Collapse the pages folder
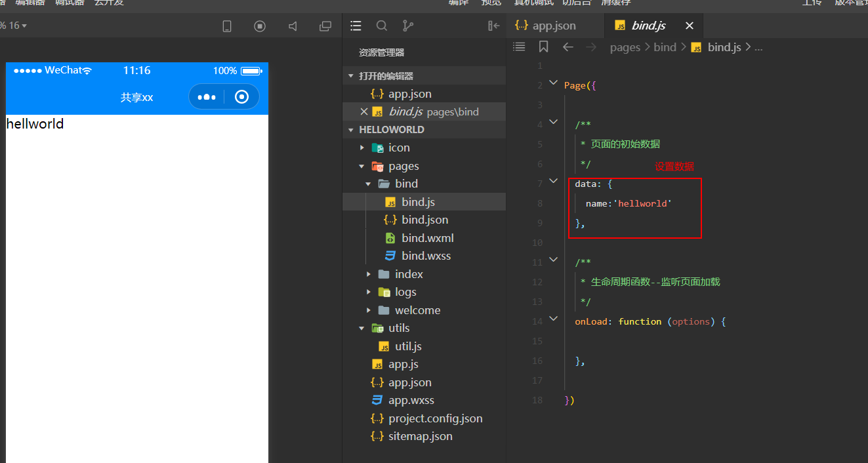This screenshot has height=463, width=868. click(x=362, y=166)
